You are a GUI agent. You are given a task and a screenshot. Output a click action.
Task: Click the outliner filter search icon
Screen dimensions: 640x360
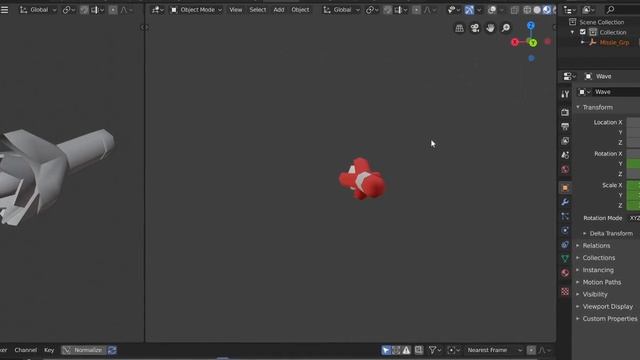coord(611,10)
